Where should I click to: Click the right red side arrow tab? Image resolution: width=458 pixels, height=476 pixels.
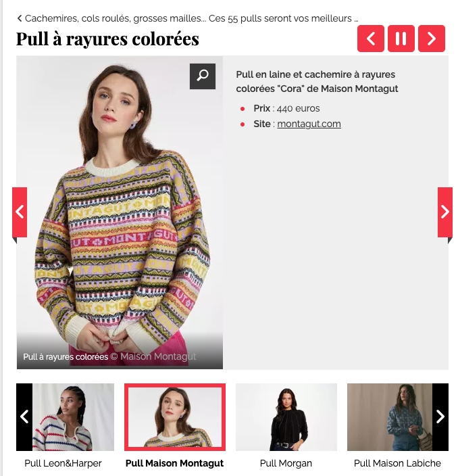444,212
